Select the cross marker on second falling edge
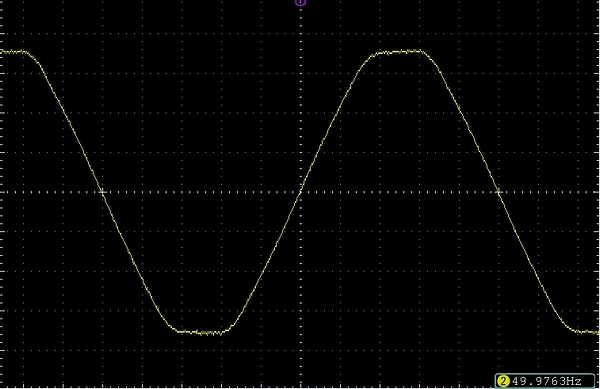Image resolution: width=600 pixels, height=389 pixels. tap(498, 192)
